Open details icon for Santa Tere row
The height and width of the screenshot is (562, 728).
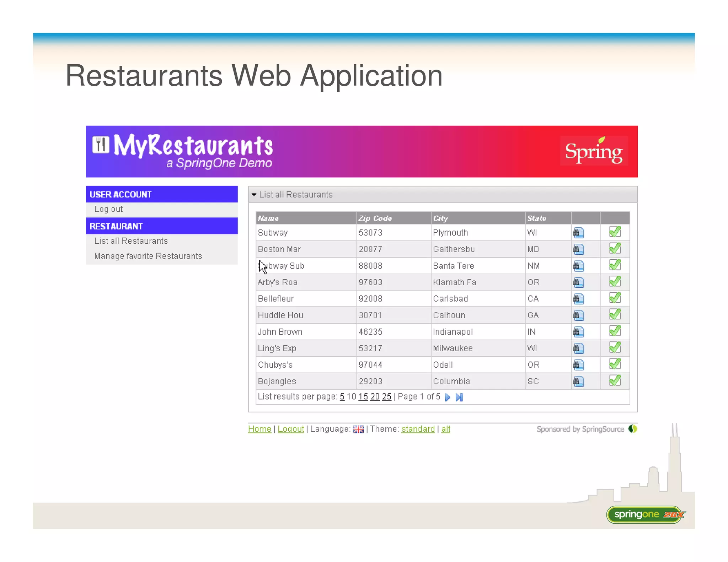pyautogui.click(x=578, y=266)
